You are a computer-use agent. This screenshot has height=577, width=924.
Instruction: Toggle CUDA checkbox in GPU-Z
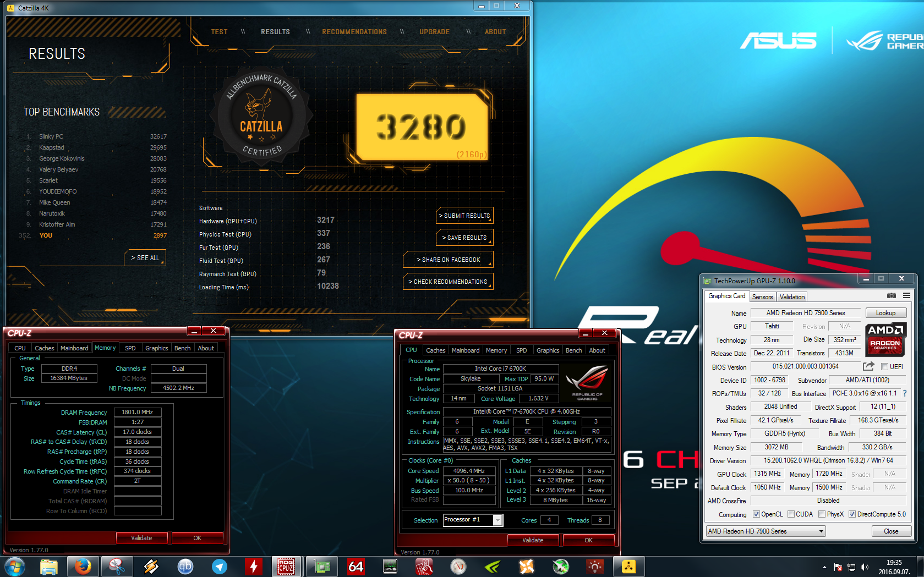pos(791,514)
